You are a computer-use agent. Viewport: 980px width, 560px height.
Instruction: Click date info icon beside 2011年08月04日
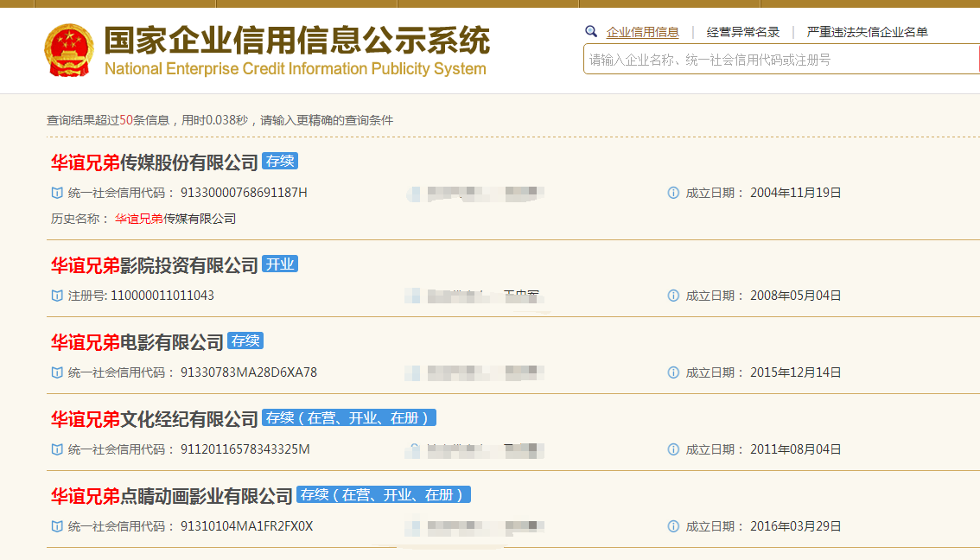click(x=673, y=449)
